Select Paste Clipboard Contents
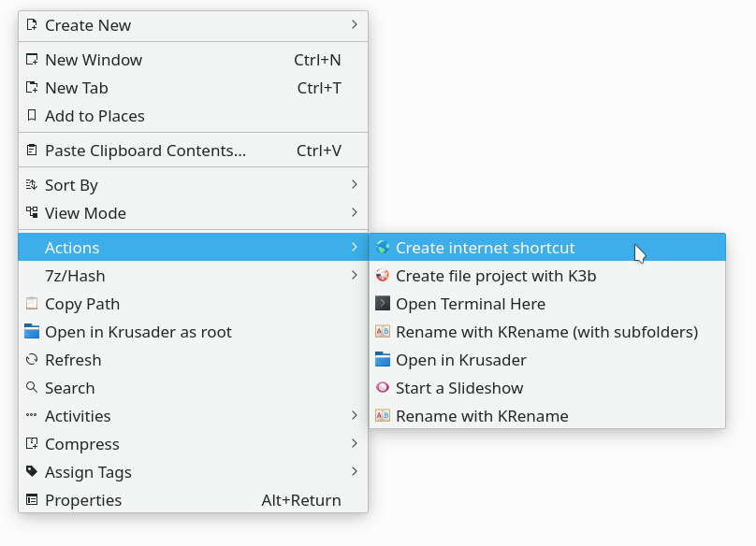This screenshot has height=546, width=756. [193, 151]
